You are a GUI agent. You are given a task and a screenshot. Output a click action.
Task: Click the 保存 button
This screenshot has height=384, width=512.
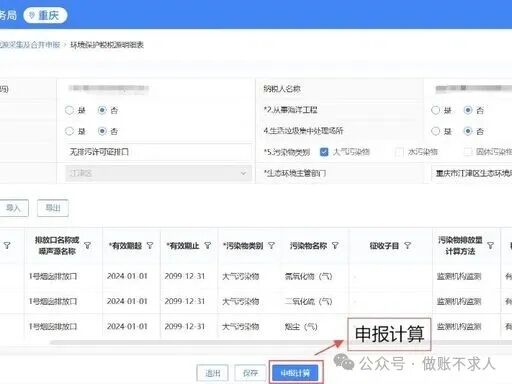coord(250,373)
